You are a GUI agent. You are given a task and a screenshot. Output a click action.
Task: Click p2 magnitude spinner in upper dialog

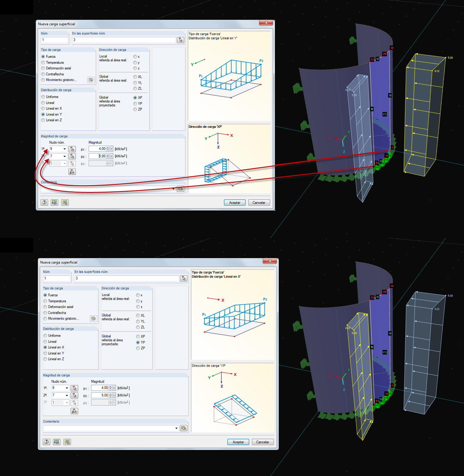pos(108,156)
